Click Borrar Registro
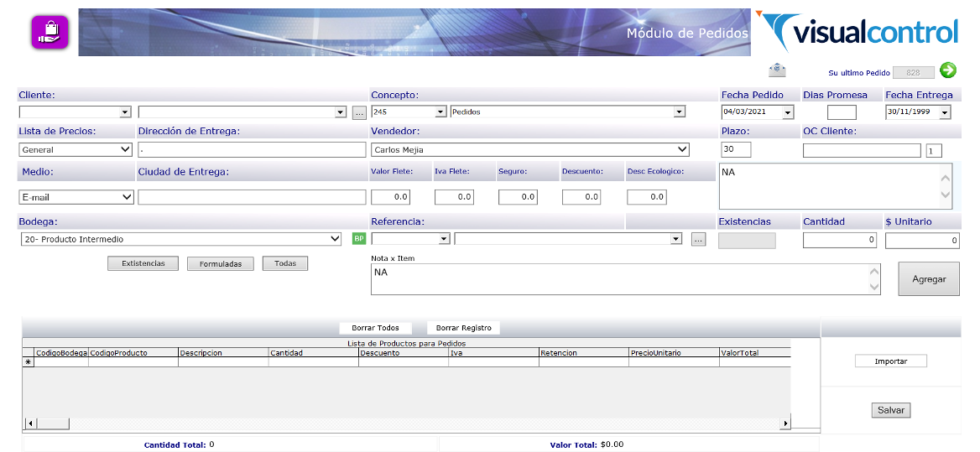 point(464,328)
